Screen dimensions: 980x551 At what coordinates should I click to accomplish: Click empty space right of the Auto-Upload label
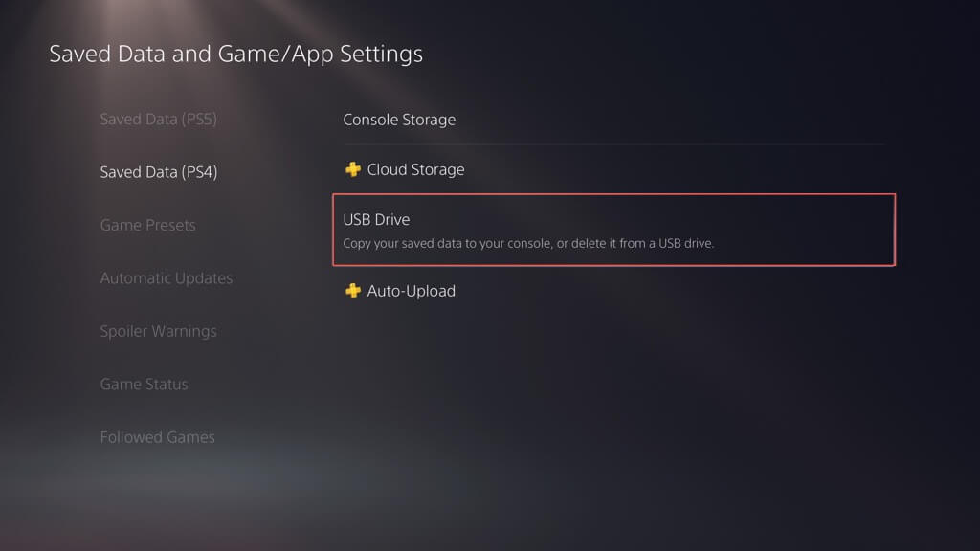click(x=670, y=291)
